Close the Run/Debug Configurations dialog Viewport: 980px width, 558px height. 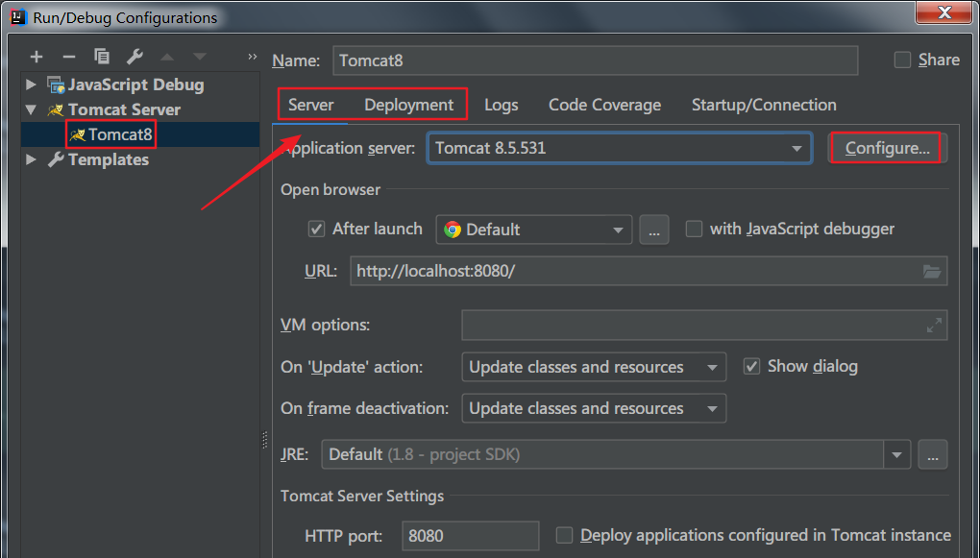pos(943,12)
